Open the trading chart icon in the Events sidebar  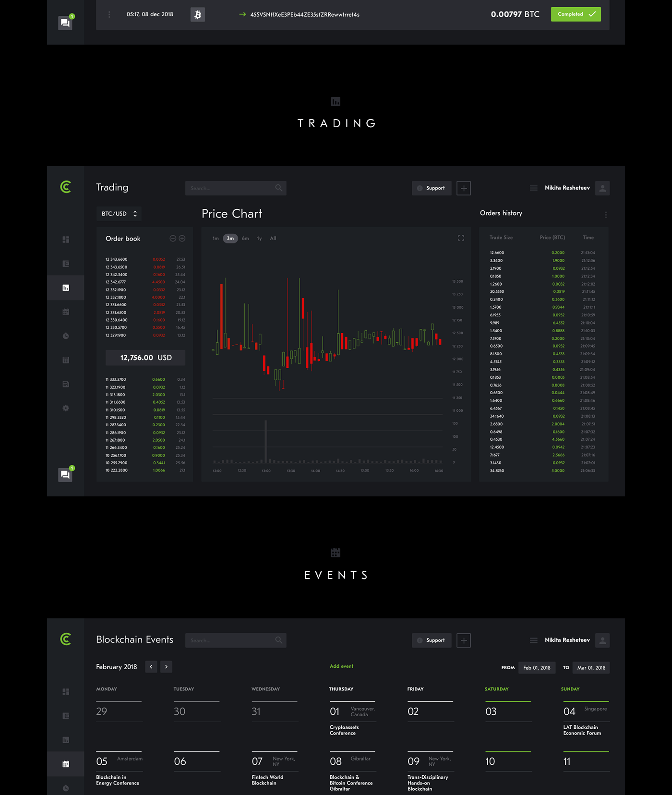point(66,740)
